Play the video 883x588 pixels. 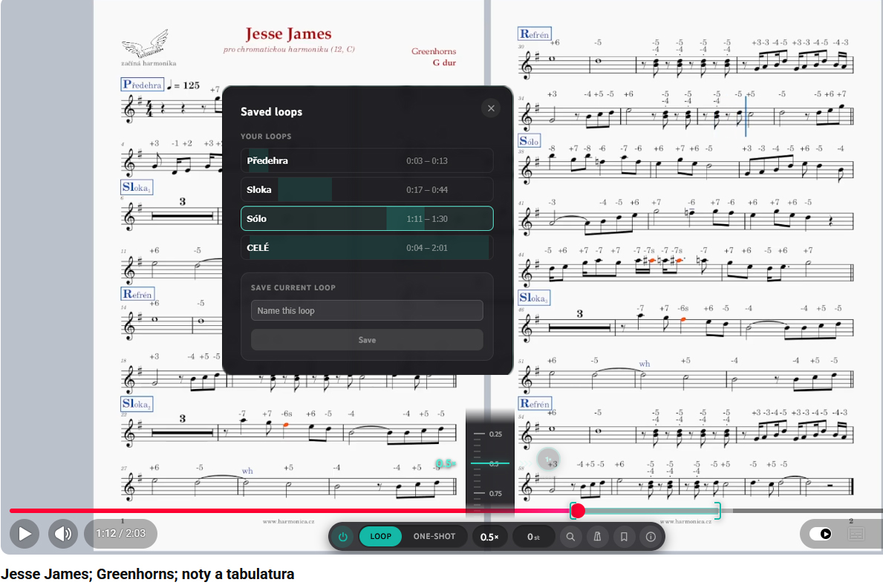click(25, 533)
